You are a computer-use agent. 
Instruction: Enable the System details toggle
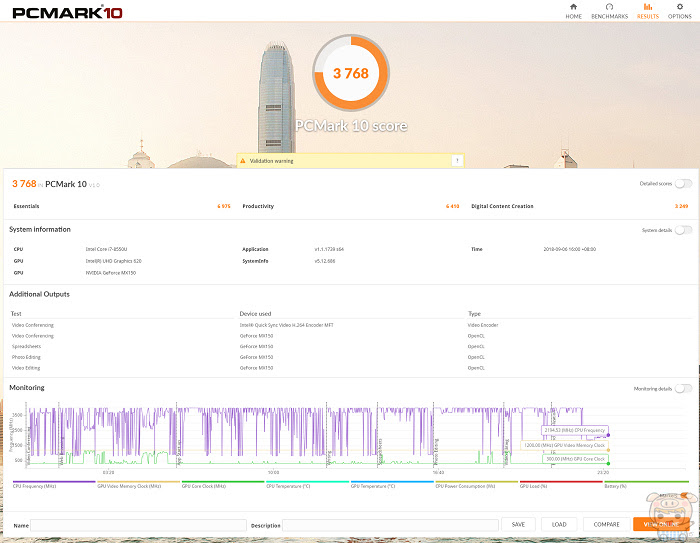tap(683, 230)
